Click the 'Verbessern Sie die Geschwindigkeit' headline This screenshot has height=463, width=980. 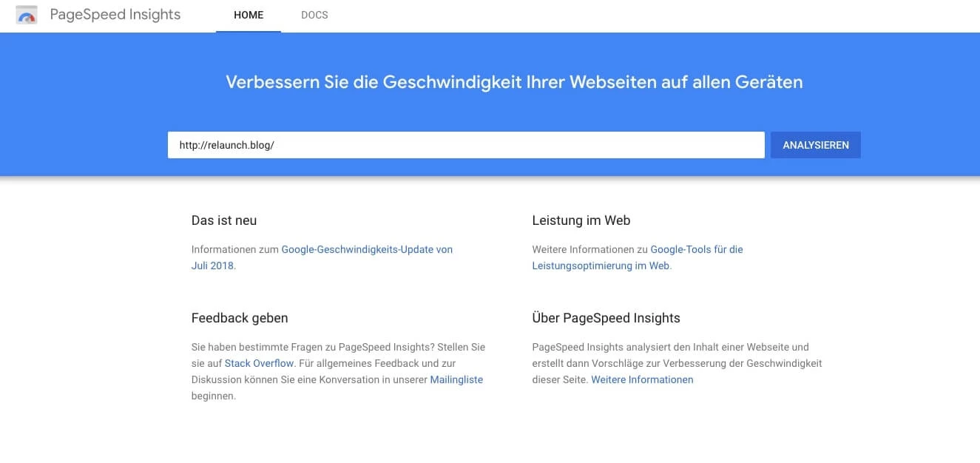point(514,81)
